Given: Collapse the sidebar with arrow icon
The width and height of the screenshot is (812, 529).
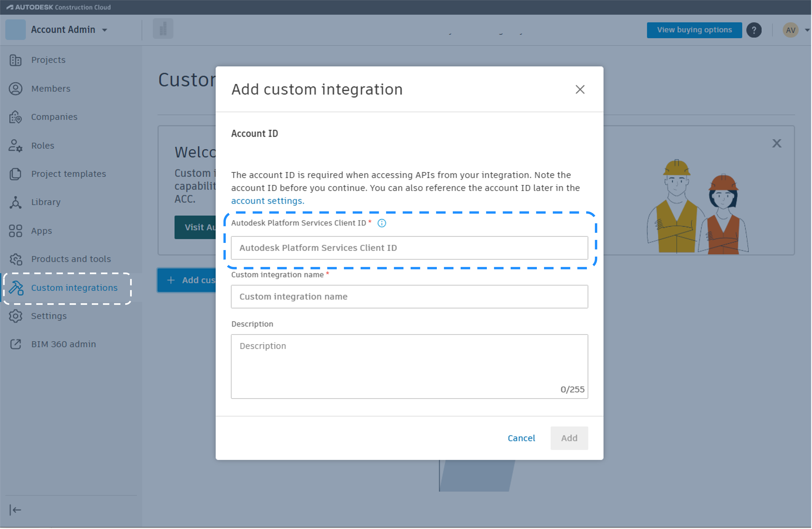Looking at the screenshot, I should coord(15,510).
